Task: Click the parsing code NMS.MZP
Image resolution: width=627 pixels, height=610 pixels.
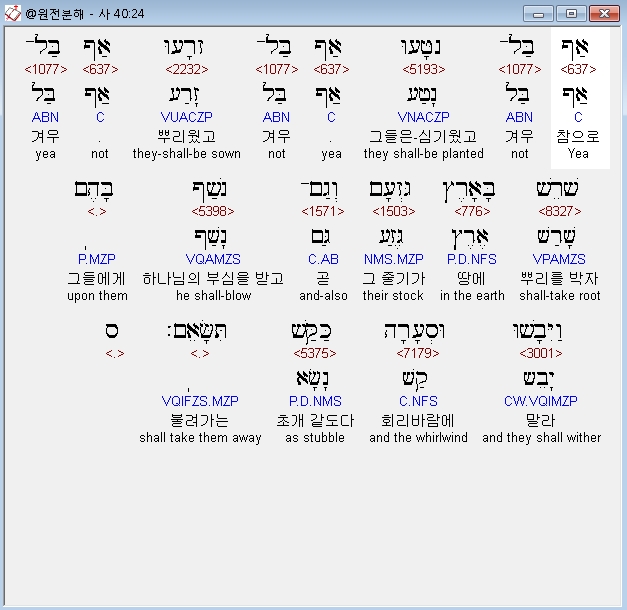Action: (393, 259)
